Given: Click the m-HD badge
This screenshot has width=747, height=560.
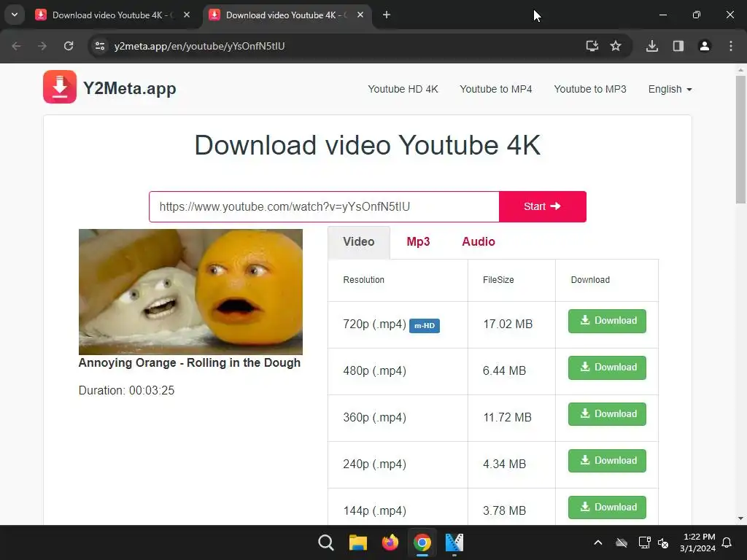Looking at the screenshot, I should pos(425,326).
